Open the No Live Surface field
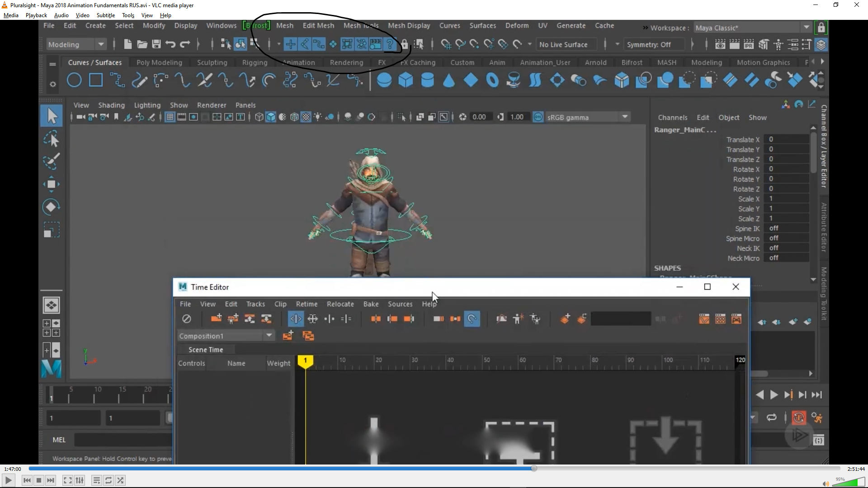Viewport: 868px width, 488px height. tap(566, 44)
